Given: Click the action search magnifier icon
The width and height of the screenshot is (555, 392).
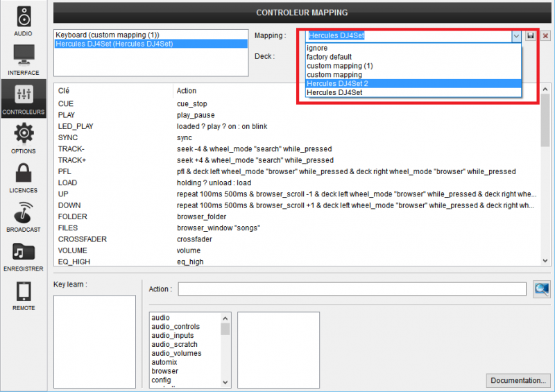Looking at the screenshot, I should [x=541, y=289].
